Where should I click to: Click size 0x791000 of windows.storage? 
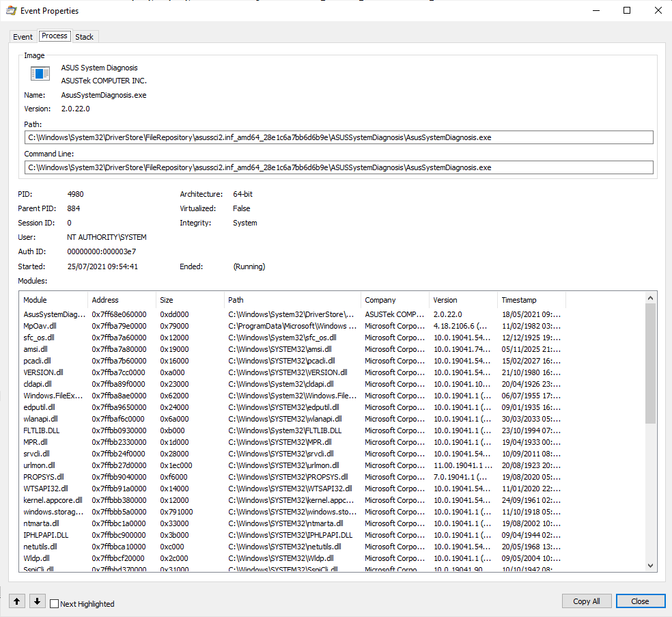pyautogui.click(x=176, y=511)
